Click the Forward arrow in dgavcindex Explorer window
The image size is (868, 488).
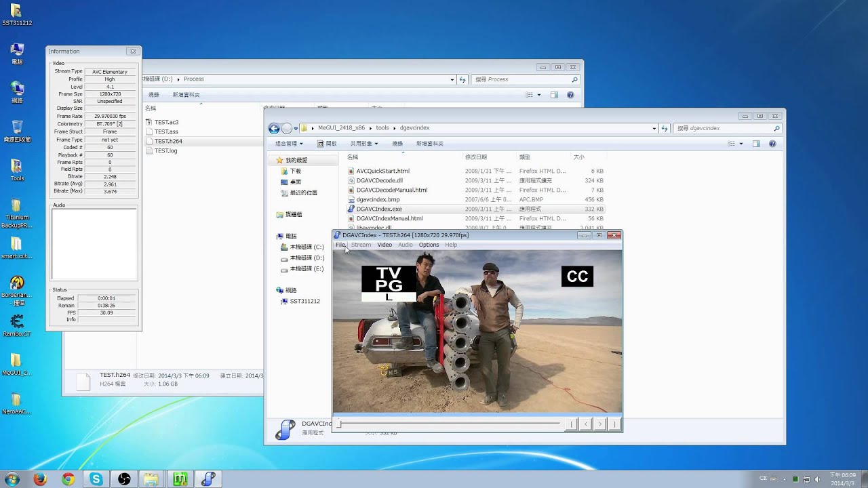coord(286,128)
